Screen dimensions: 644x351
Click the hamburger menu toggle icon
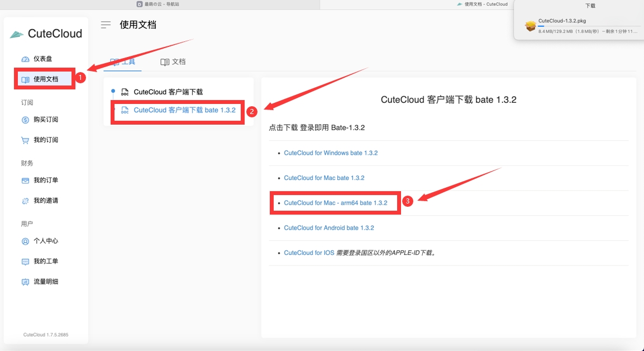click(105, 25)
